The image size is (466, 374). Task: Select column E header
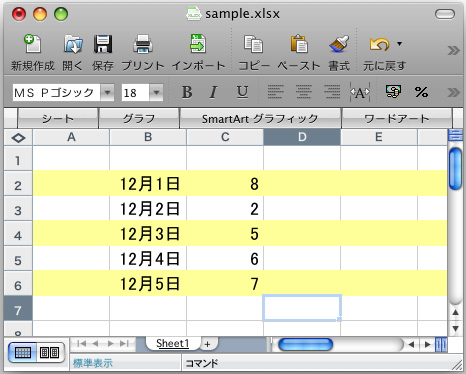pyautogui.click(x=379, y=137)
